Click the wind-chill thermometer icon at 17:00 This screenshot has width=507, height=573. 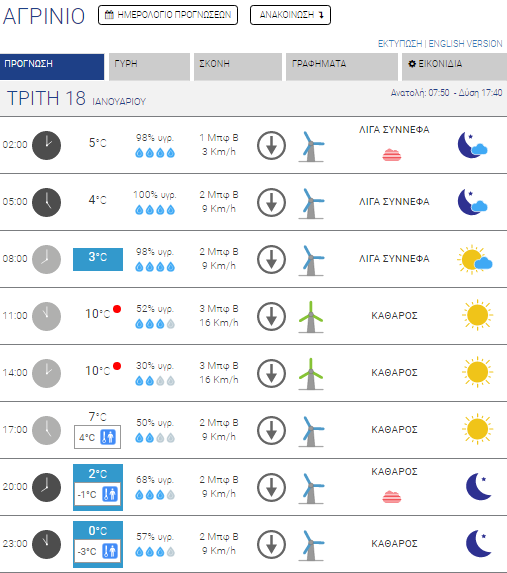[109, 437]
